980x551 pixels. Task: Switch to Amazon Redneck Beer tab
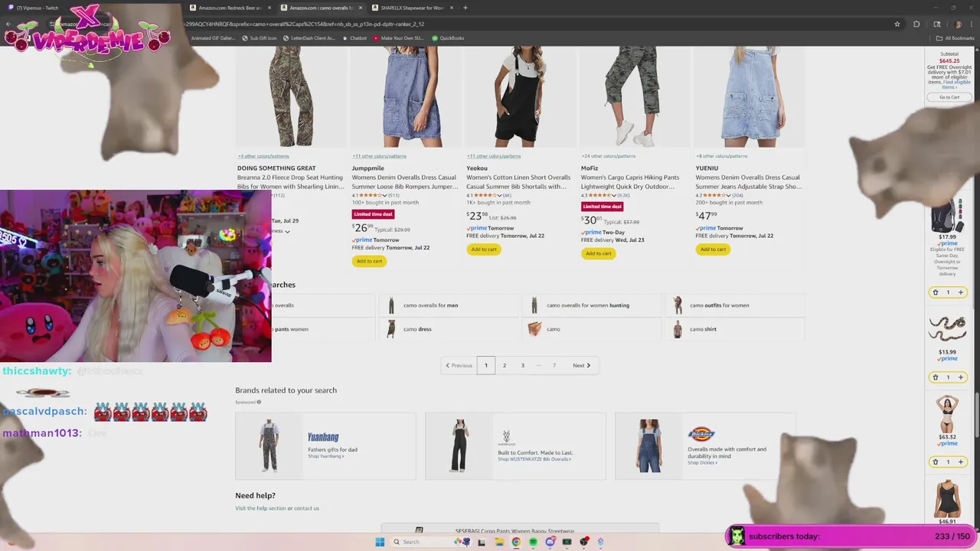pyautogui.click(x=230, y=8)
